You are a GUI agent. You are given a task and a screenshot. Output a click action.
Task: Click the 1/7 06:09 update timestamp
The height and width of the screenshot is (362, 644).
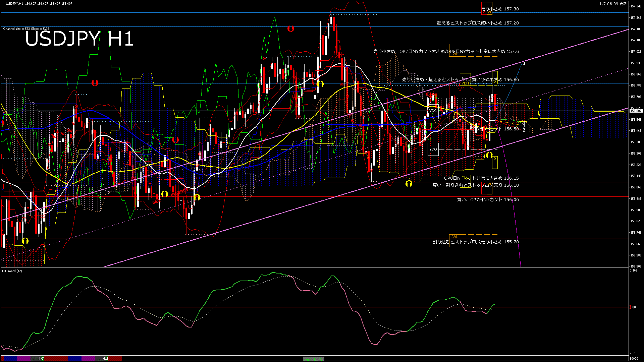click(613, 4)
